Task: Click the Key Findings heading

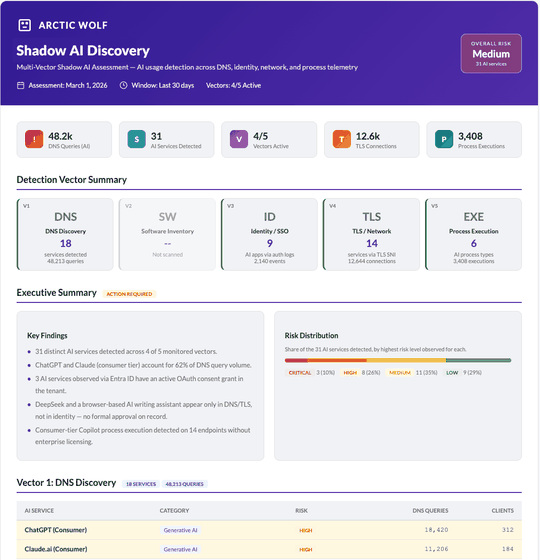Action: click(x=47, y=335)
